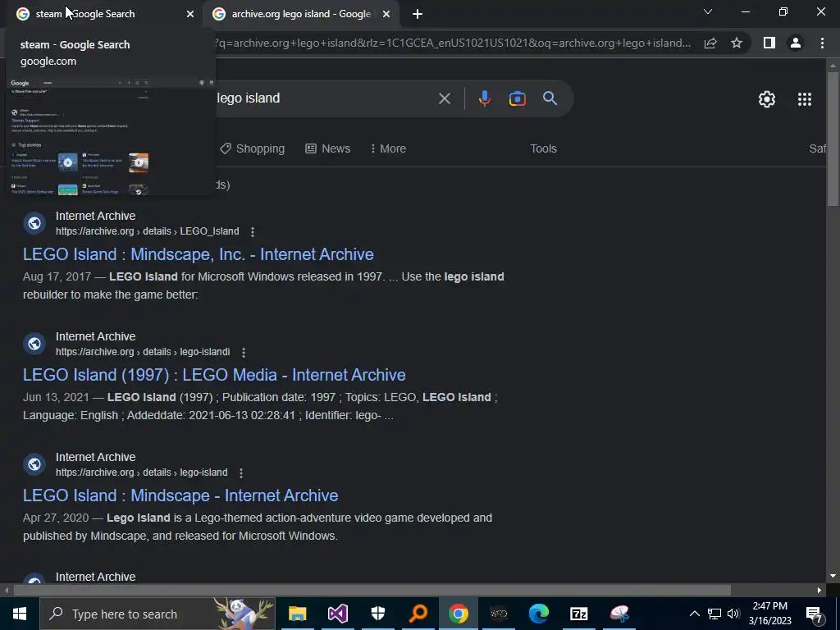This screenshot has height=630, width=840.
Task: Open the volume control in tray
Action: [733, 614]
